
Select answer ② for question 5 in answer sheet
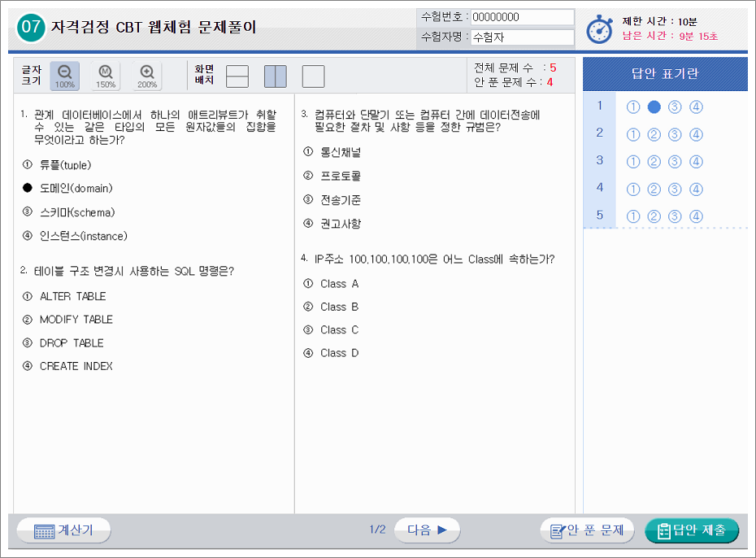point(654,216)
